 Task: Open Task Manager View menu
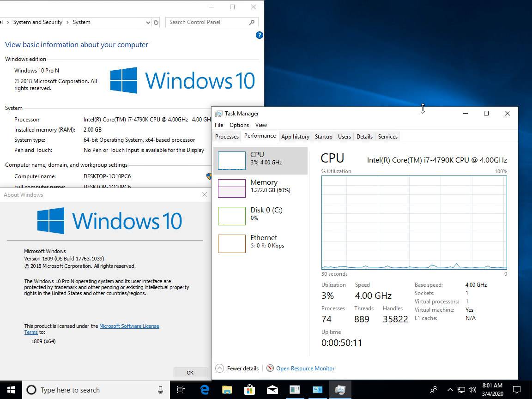click(x=261, y=125)
